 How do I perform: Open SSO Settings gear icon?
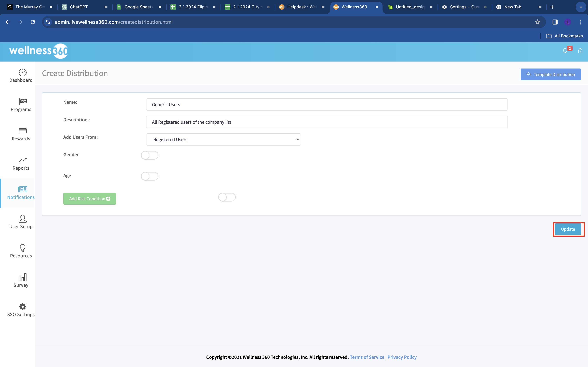pyautogui.click(x=22, y=307)
